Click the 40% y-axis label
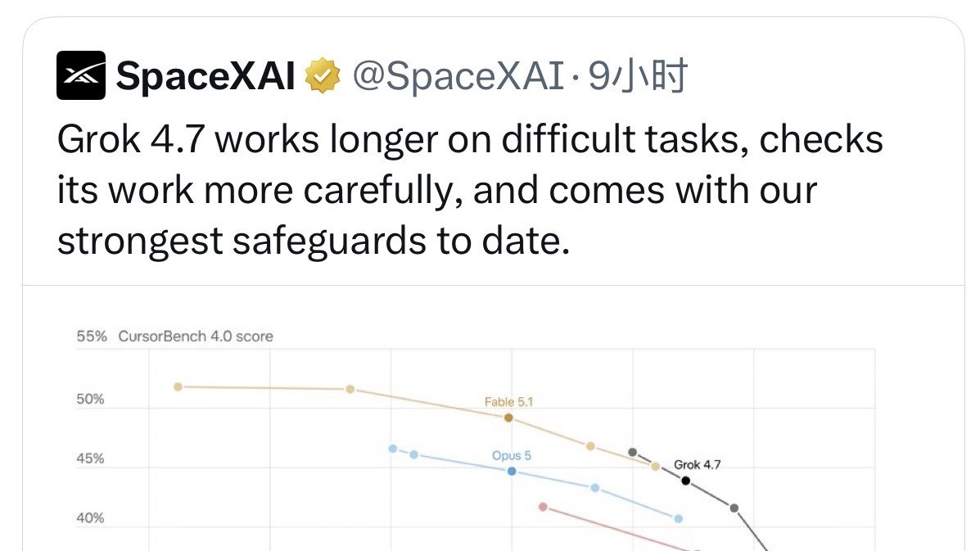 (90, 518)
